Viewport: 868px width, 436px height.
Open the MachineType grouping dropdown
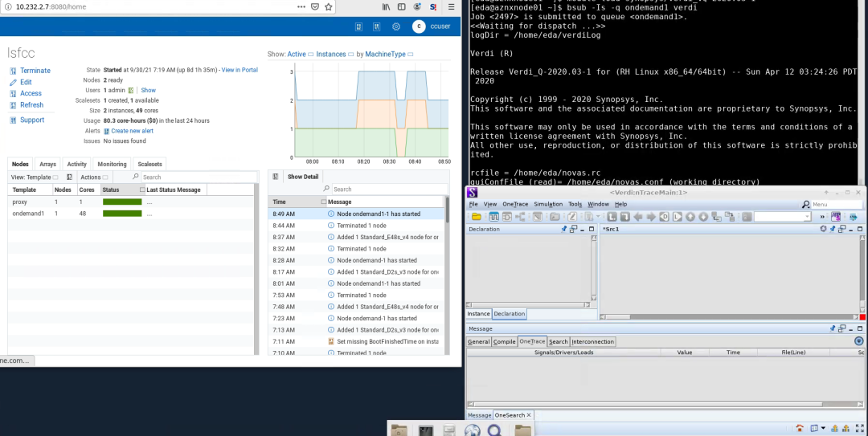tap(389, 55)
